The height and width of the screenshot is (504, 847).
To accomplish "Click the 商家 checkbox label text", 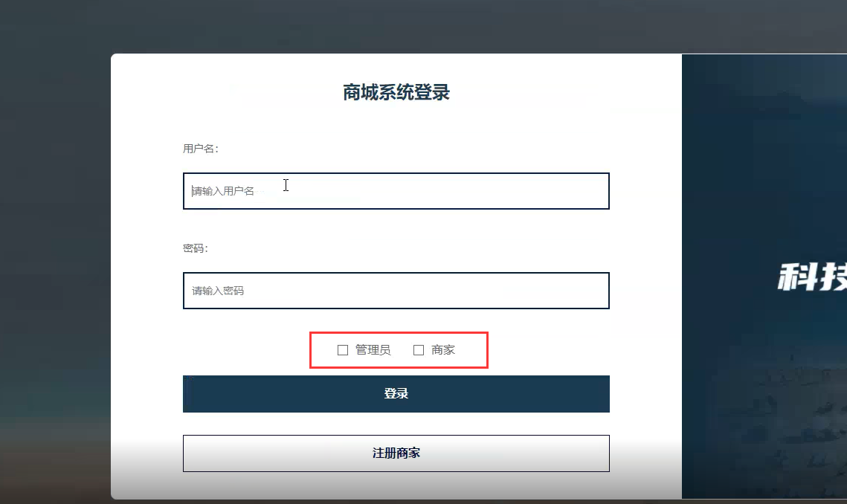I will pyautogui.click(x=445, y=349).
